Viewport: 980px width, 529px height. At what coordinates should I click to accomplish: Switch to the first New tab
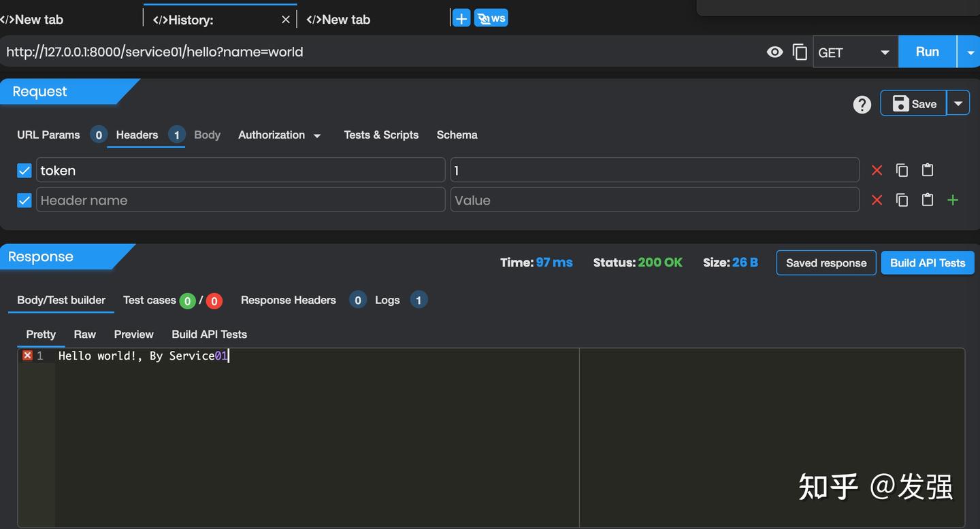[x=33, y=20]
